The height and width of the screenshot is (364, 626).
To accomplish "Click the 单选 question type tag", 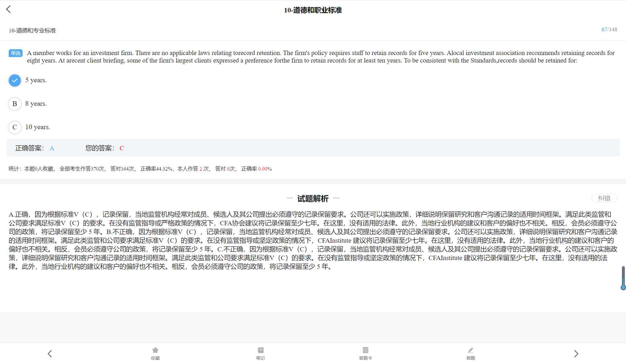I will [15, 53].
